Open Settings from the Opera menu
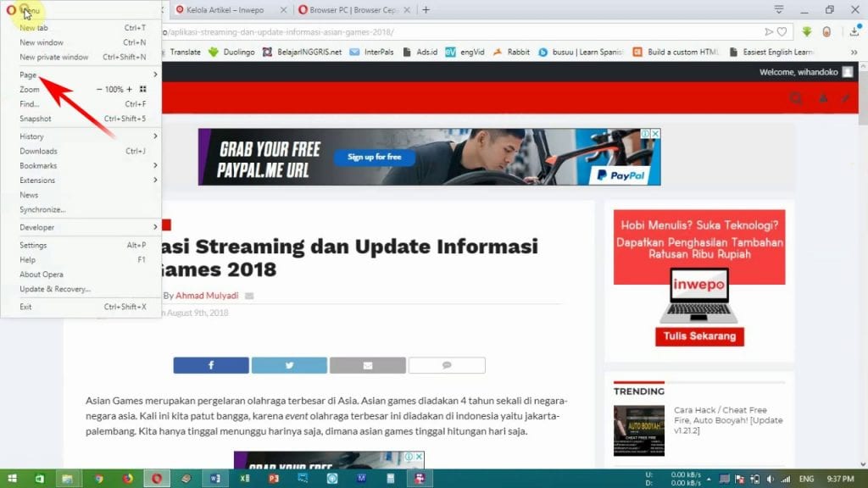 click(x=82, y=245)
